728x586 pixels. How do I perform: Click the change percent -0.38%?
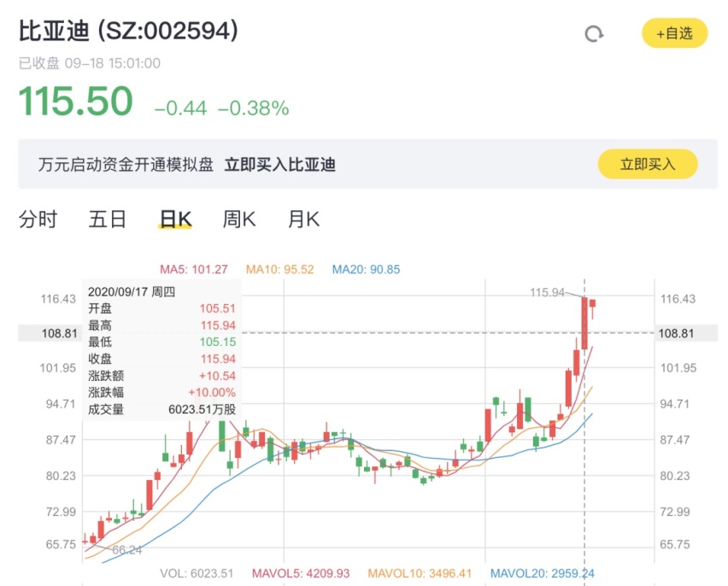(254, 108)
